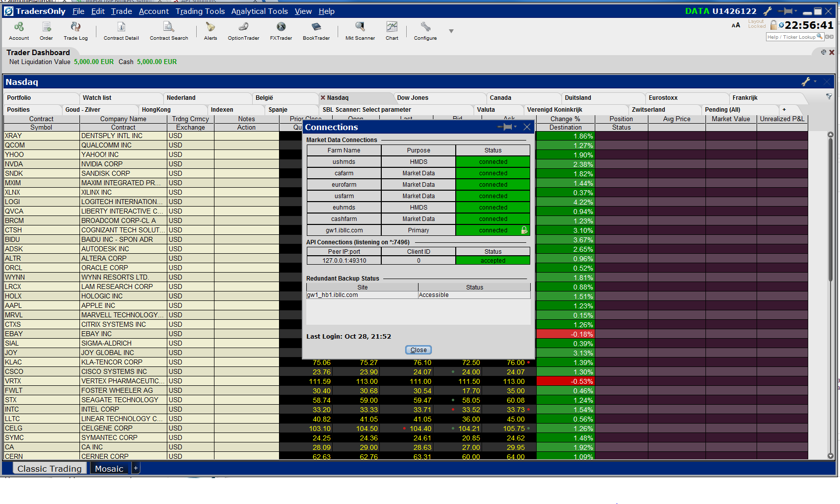Click the Close button in Connections
The image size is (840, 504).
[x=419, y=350]
